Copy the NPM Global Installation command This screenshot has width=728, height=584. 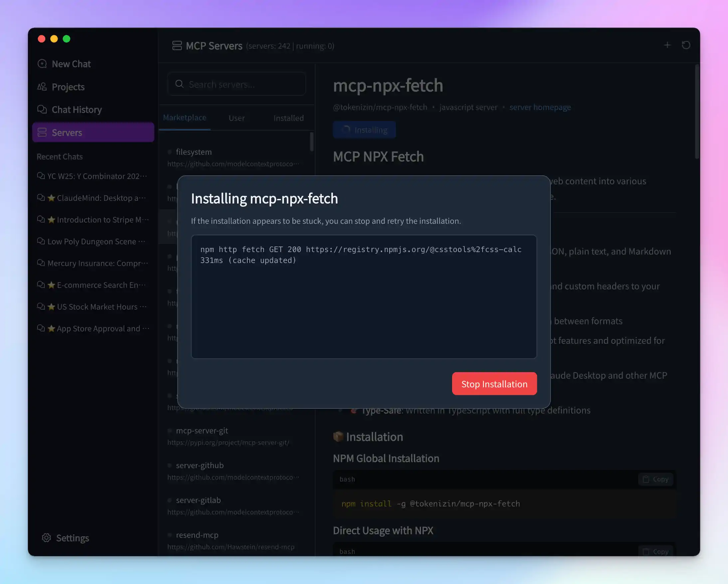pos(655,479)
